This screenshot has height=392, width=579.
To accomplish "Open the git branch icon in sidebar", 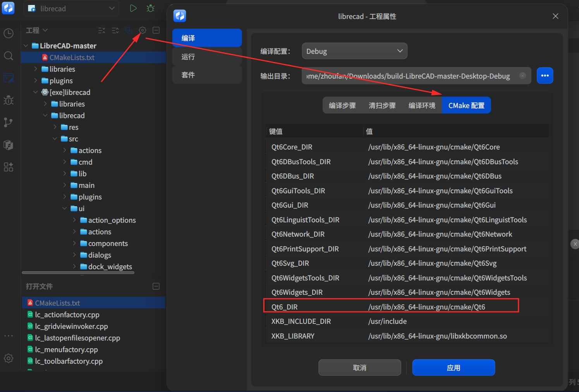I will (9, 122).
